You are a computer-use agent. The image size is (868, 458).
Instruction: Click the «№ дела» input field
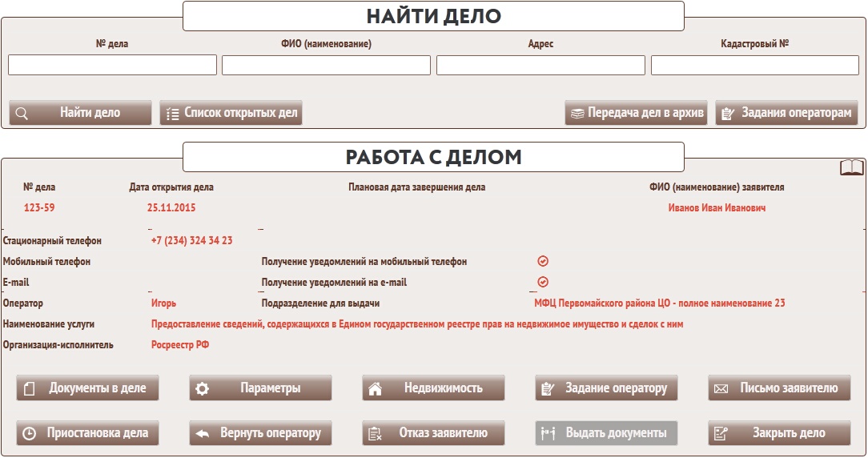point(112,65)
